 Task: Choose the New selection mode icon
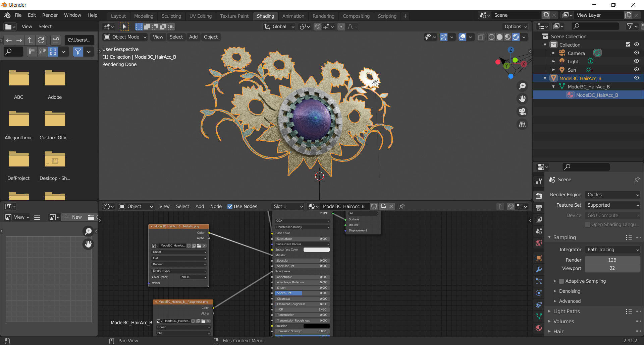point(139,26)
